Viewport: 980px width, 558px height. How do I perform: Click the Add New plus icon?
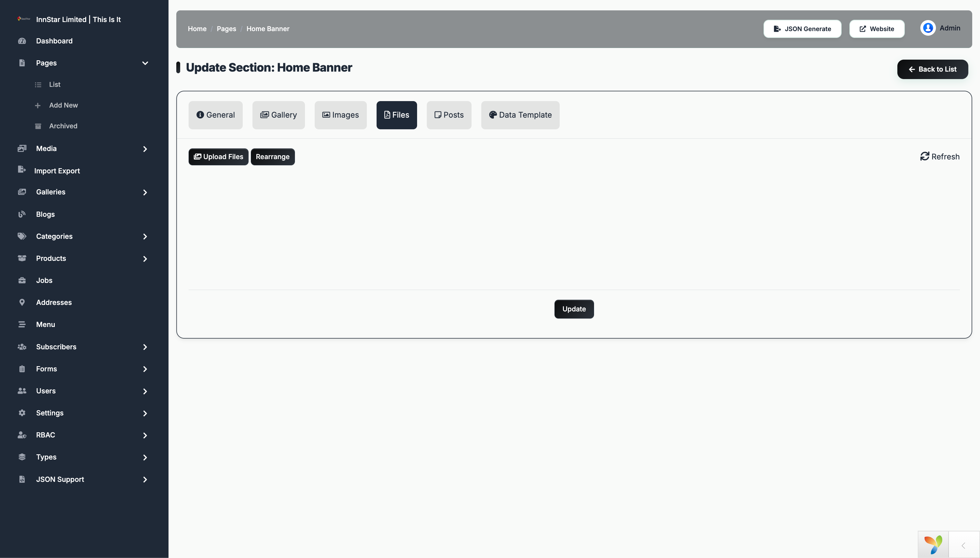38,105
